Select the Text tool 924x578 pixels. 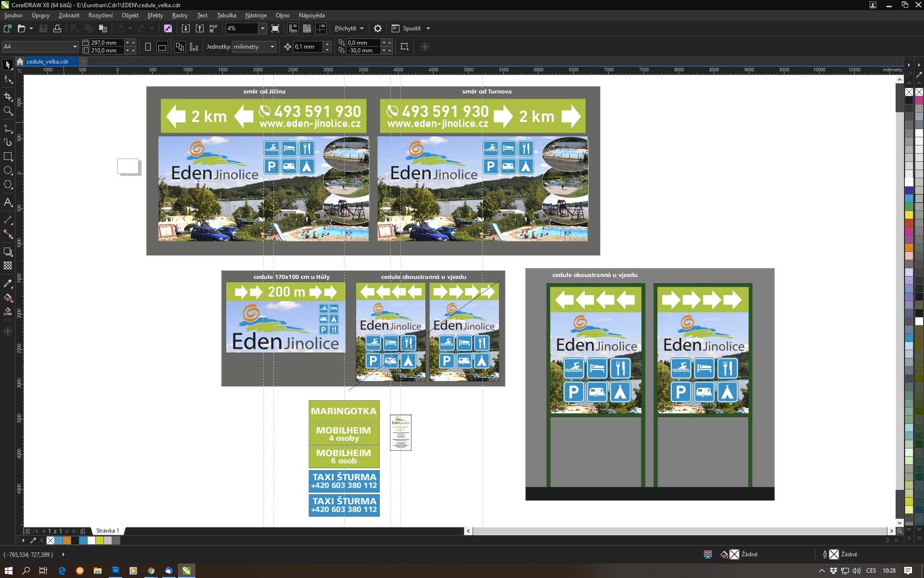pos(8,202)
